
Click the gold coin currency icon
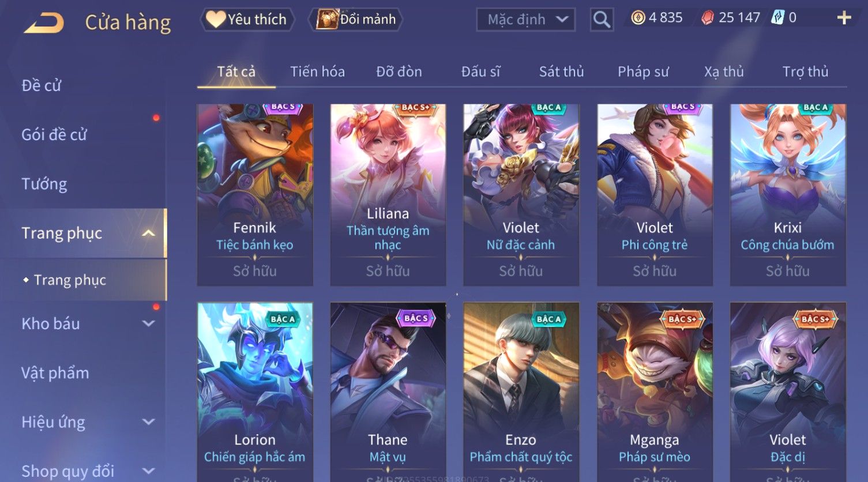[x=638, y=18]
